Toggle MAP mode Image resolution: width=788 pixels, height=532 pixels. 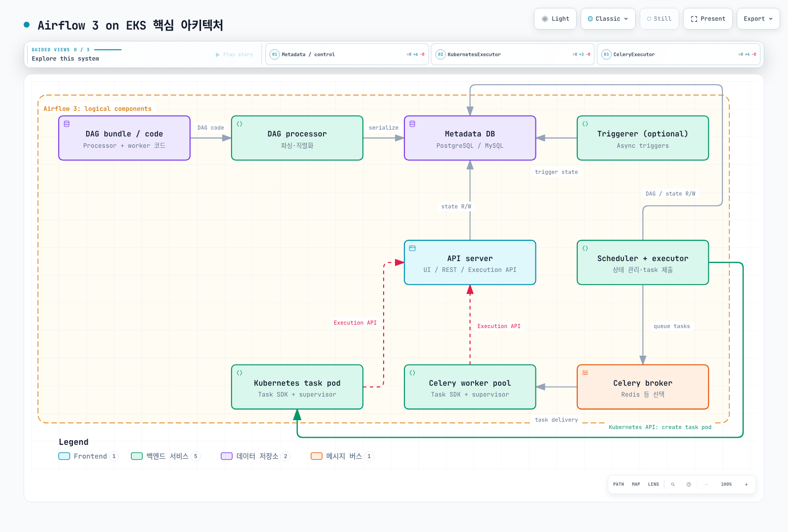tap(636, 484)
